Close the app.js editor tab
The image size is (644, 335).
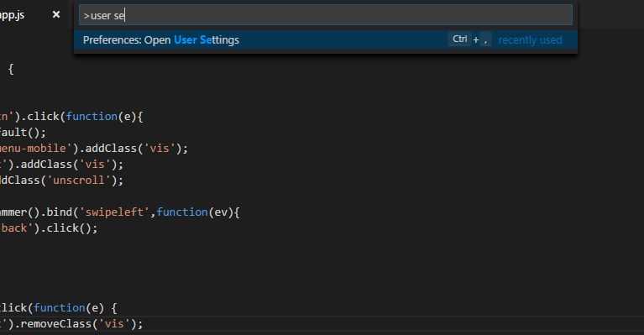pyautogui.click(x=56, y=14)
